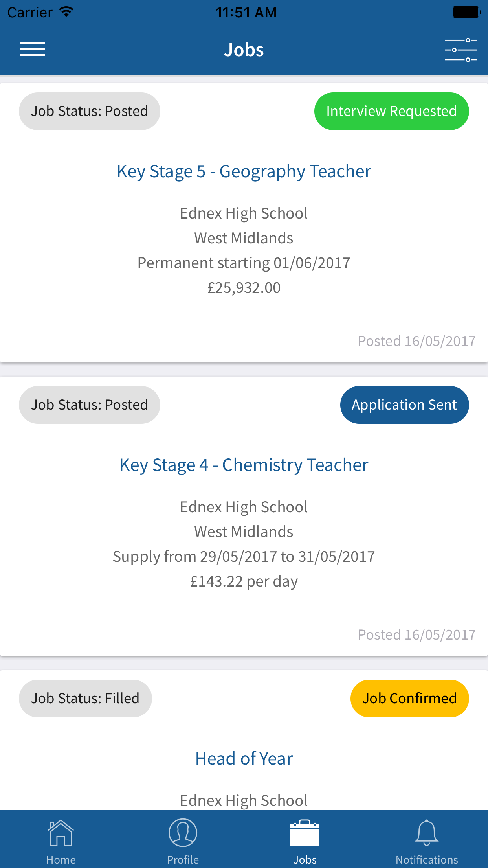Switch to the Home tab label

61,860
